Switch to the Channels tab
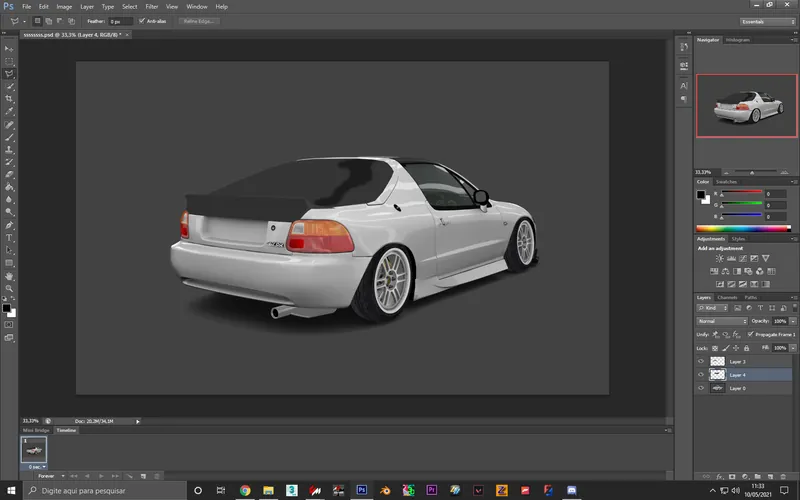Viewport: 800px width, 500px height. point(727,297)
